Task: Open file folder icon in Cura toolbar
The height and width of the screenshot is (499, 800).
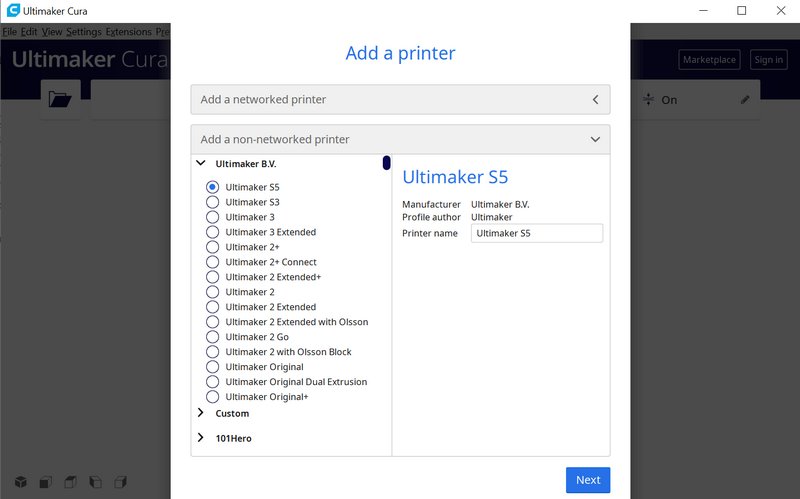Action: pyautogui.click(x=60, y=98)
